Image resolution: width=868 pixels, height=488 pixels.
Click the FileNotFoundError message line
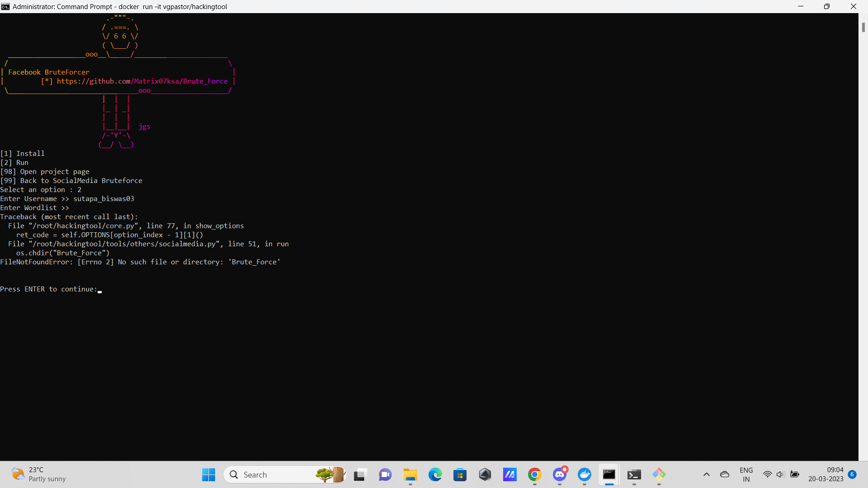click(140, 262)
